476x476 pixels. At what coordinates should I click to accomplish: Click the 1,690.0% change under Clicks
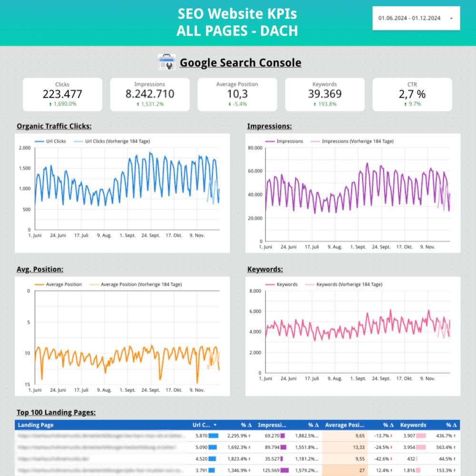62,104
